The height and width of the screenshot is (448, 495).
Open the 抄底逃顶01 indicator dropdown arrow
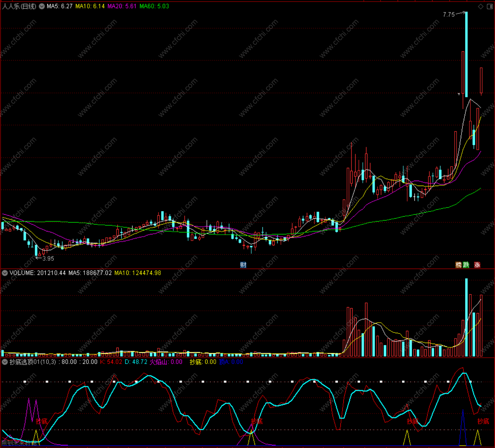tap(5, 362)
